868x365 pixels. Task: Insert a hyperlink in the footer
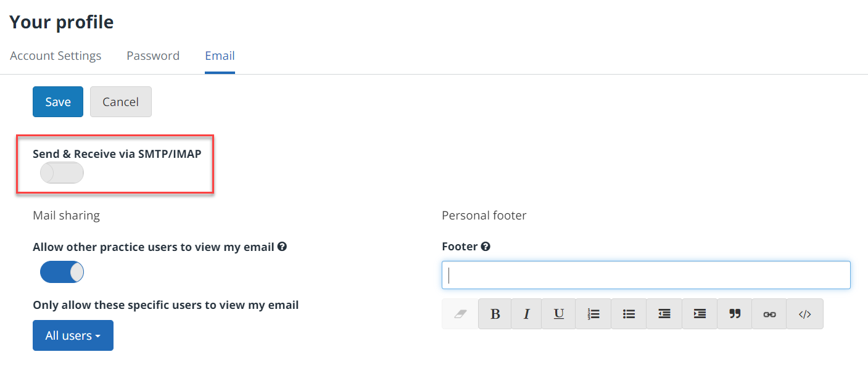(769, 314)
